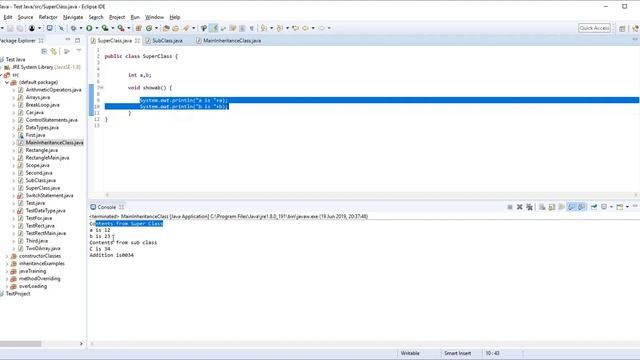Click the Open Console icon
640x360 pixels.
[620, 207]
